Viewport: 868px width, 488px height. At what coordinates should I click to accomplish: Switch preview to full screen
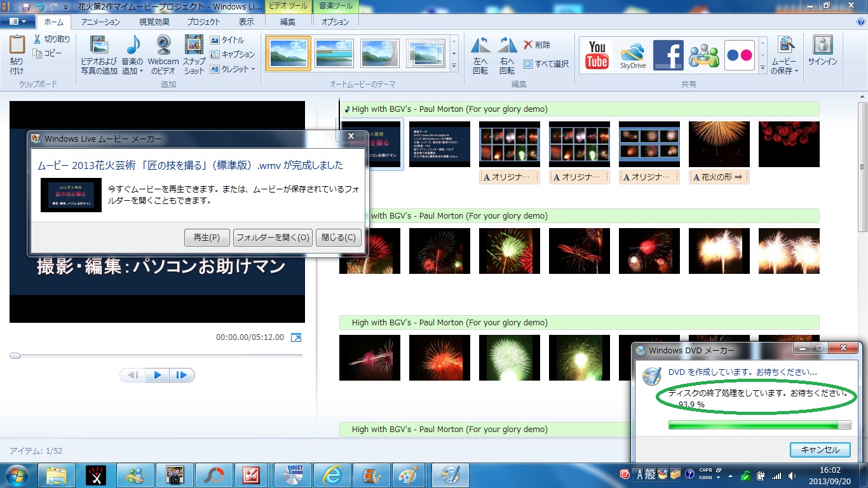[x=296, y=337]
